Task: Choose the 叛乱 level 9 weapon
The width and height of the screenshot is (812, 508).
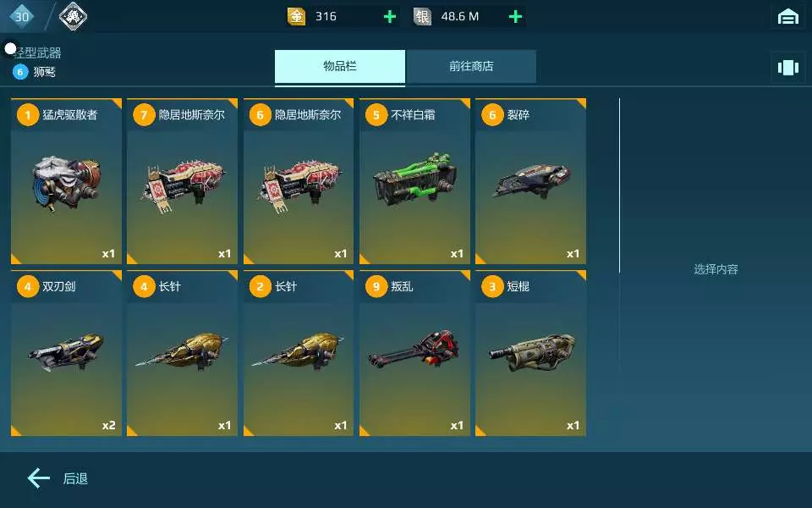Action: coord(414,353)
